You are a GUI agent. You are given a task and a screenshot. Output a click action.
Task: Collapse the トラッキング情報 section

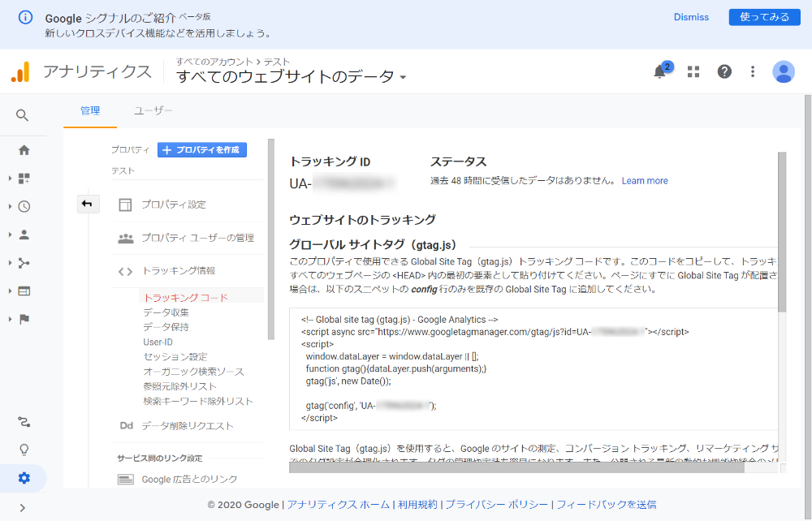point(179,270)
